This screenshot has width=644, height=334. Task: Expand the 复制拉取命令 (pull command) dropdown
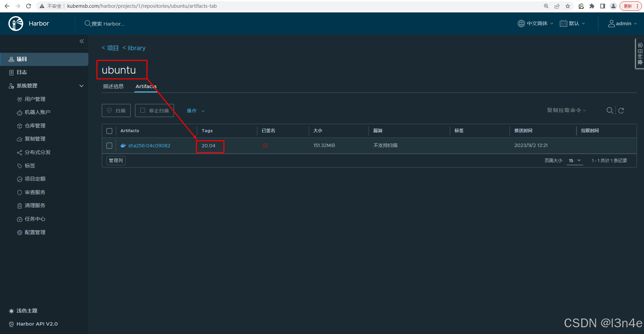click(566, 110)
